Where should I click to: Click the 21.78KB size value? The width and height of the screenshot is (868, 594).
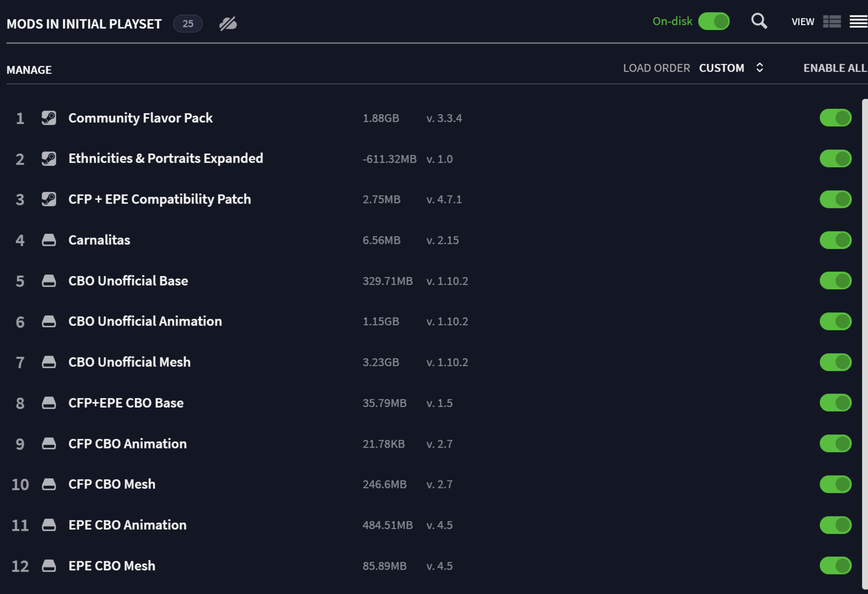coord(383,444)
